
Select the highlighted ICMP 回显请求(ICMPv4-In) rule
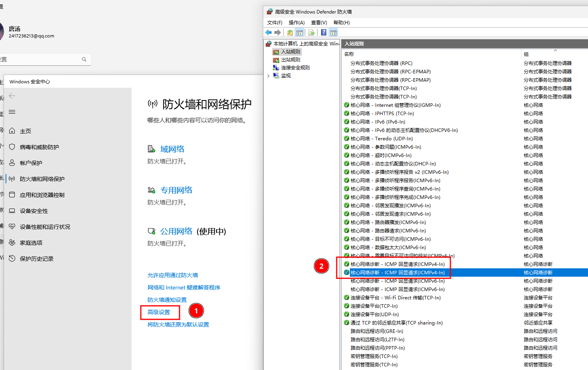[x=397, y=273]
